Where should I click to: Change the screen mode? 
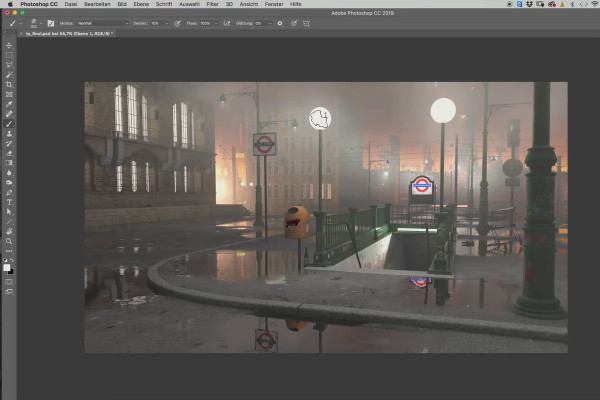(9, 292)
